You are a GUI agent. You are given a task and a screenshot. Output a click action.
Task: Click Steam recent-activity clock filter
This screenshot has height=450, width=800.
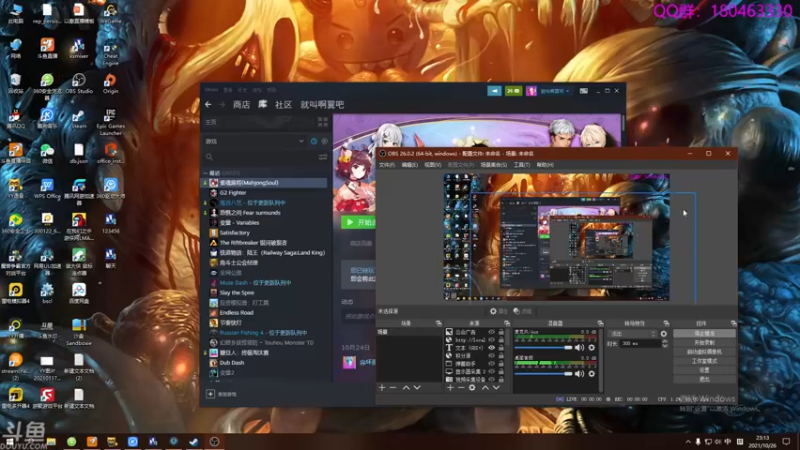pos(314,141)
